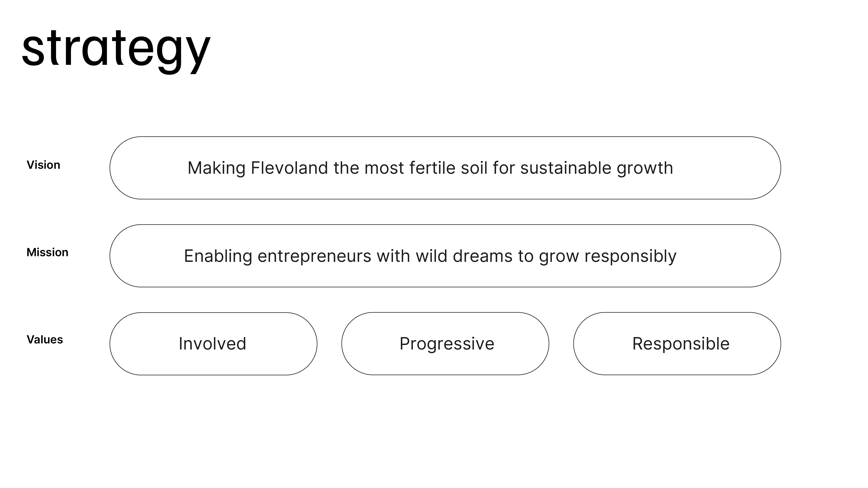Click the word 'entrepreneurs' in mission statement
Viewport: 868px width, 488px height.
pyautogui.click(x=314, y=256)
